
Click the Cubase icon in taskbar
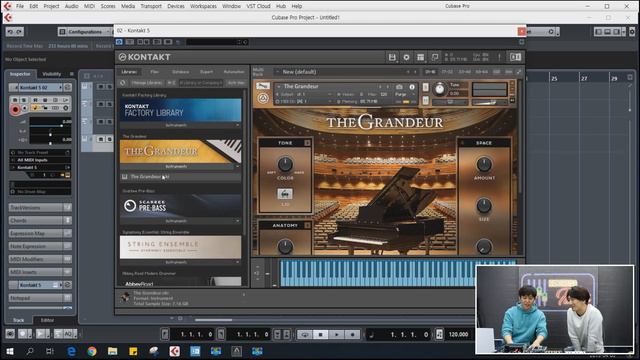(174, 351)
